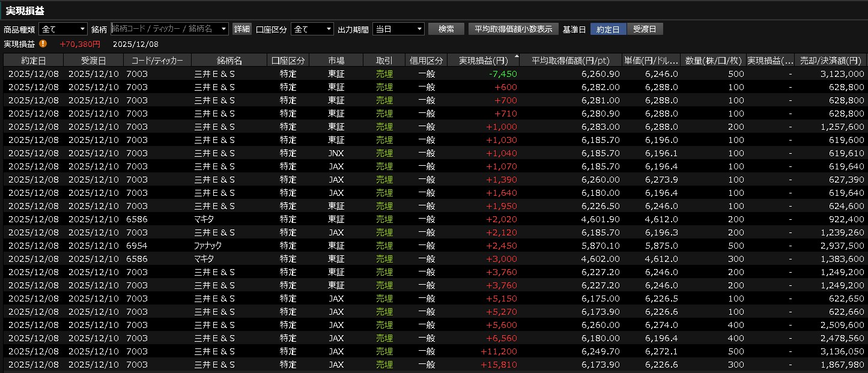
Task: Expand the 銘柄 search combo box arrow
Action: click(224, 29)
